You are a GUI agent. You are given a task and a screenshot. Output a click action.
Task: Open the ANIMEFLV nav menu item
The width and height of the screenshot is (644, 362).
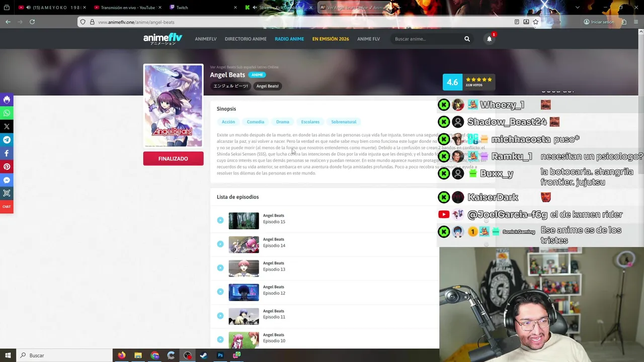click(x=206, y=39)
